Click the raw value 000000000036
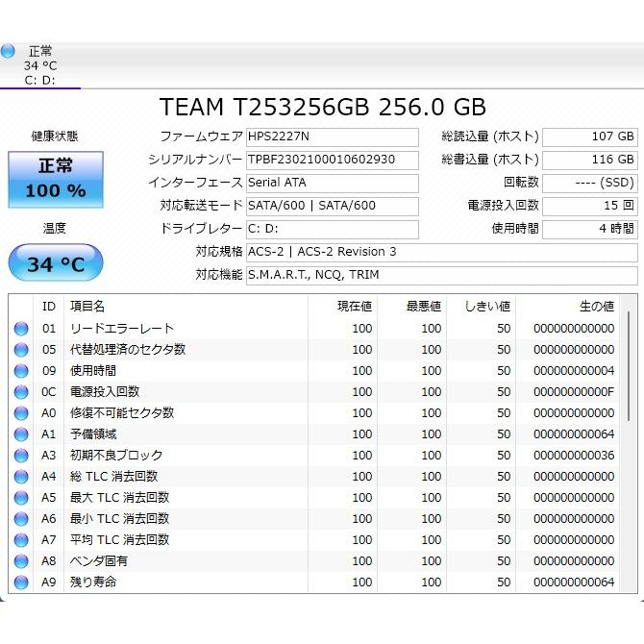This screenshot has height=644, width=644. click(x=574, y=456)
